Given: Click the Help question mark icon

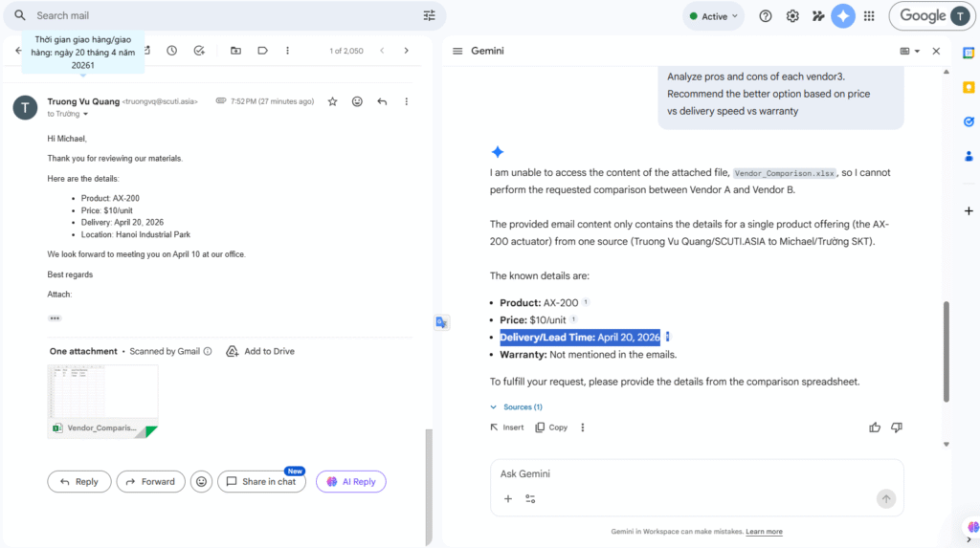Looking at the screenshot, I should tap(766, 16).
